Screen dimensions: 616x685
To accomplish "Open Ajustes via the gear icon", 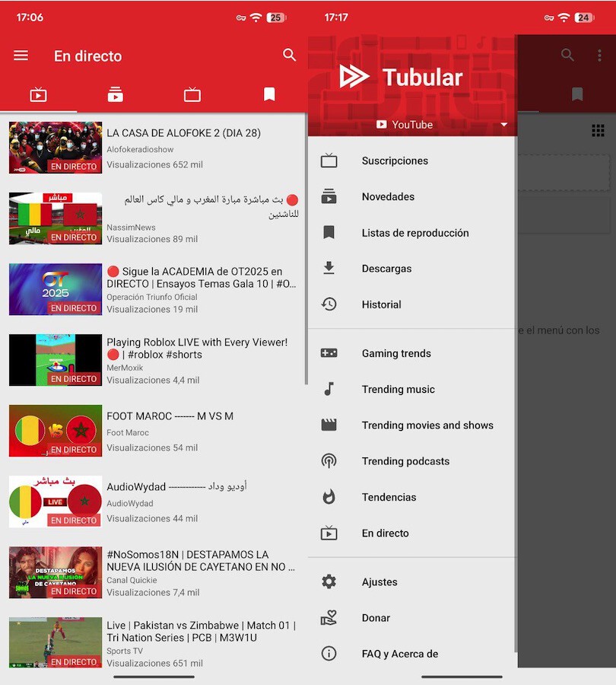I will (330, 581).
